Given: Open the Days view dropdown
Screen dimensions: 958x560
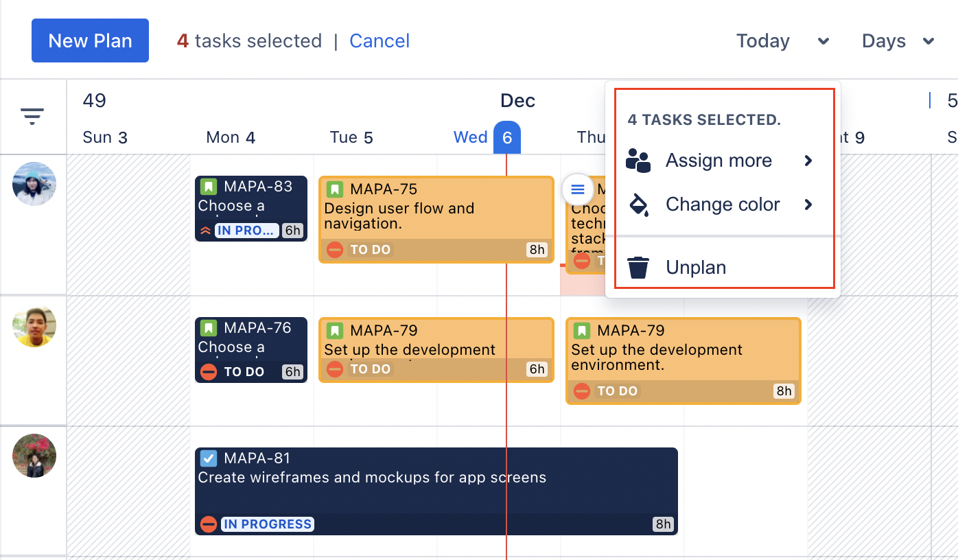Looking at the screenshot, I should tap(898, 41).
